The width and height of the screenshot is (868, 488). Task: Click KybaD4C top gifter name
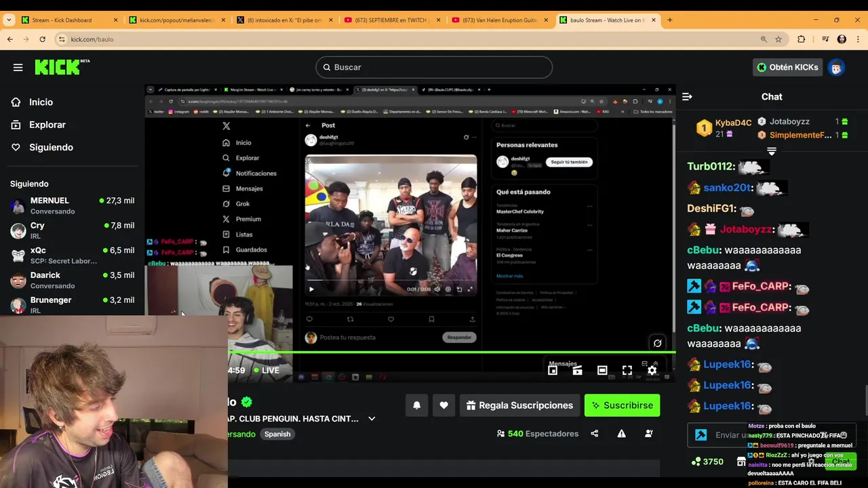pos(734,123)
